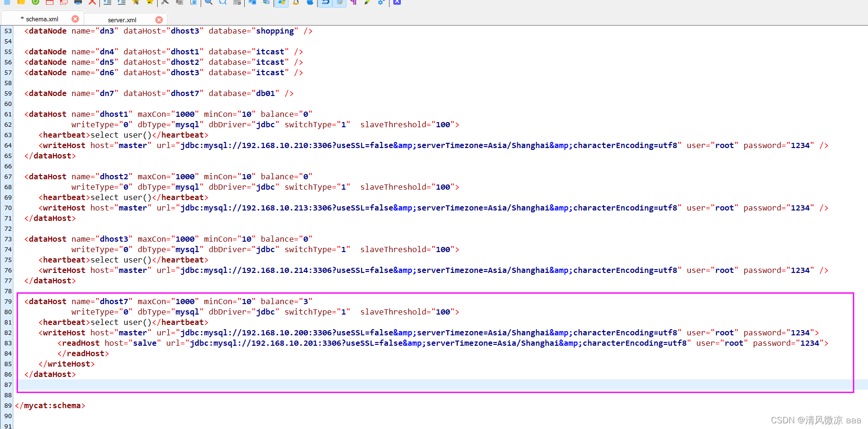Click line number 53 in the gutter

(8, 31)
